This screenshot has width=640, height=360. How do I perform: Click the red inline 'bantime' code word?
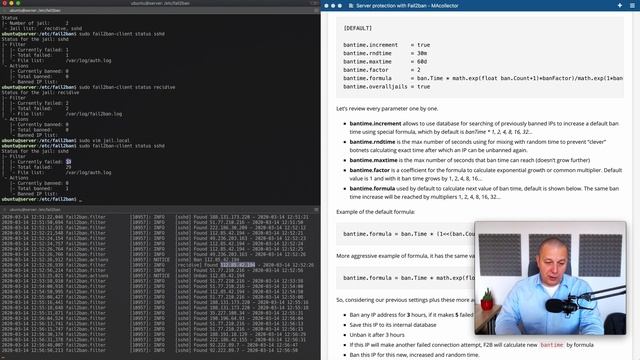point(551,345)
